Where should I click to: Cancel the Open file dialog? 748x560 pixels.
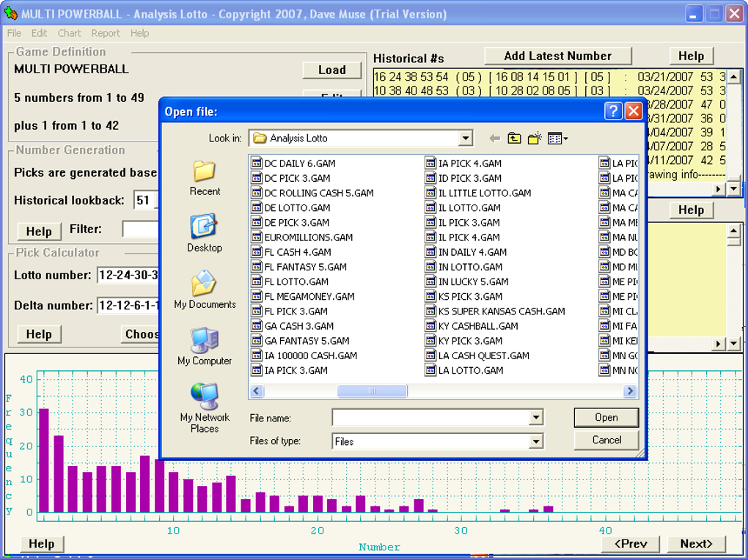coord(606,440)
